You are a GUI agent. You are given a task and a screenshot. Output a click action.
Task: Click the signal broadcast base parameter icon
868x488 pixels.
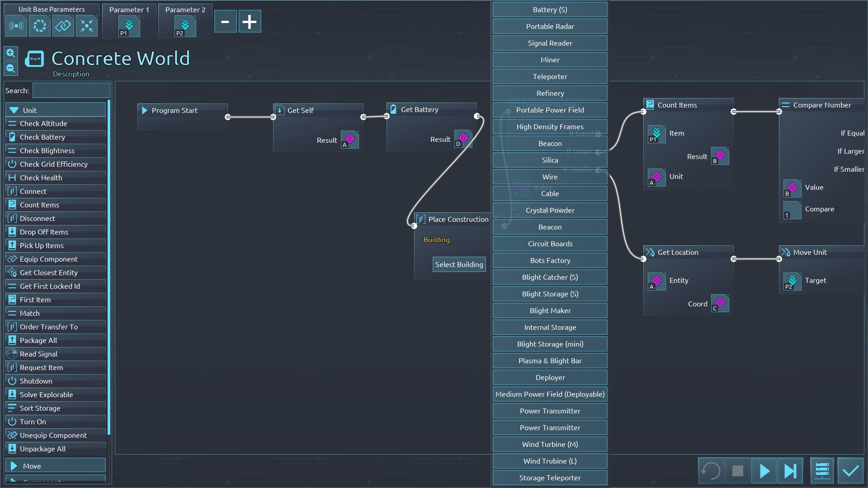tap(16, 26)
